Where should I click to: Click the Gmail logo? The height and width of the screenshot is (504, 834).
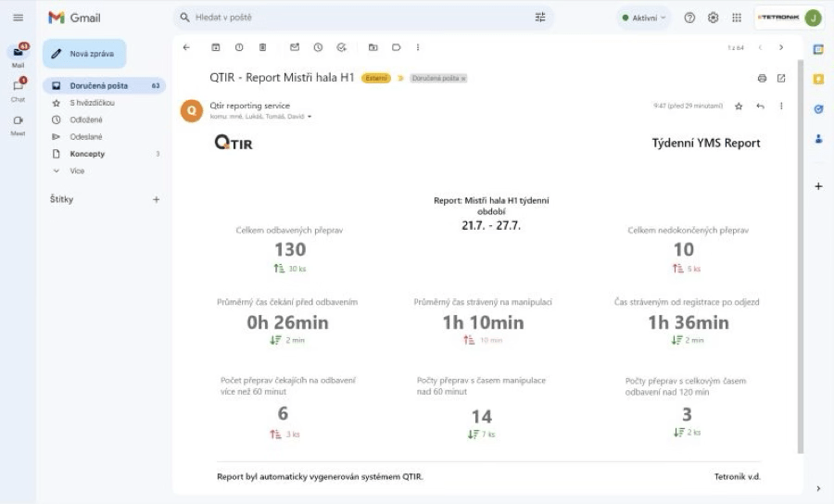[x=74, y=18]
